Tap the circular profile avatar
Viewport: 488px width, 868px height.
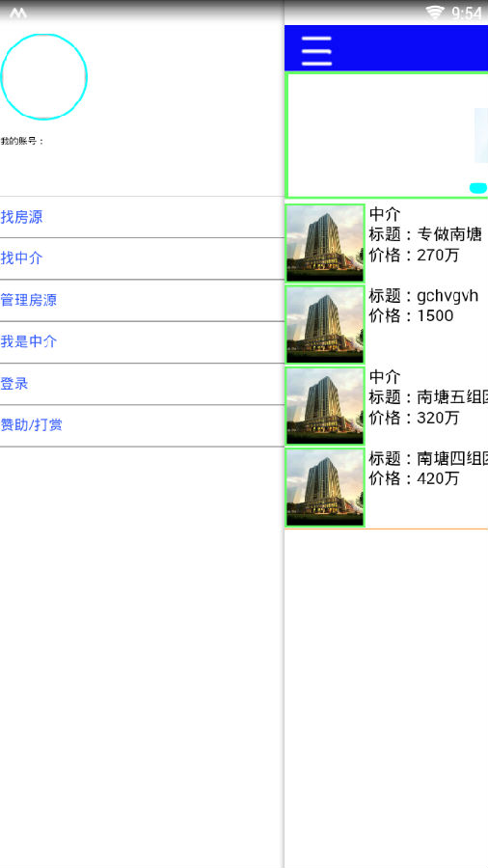click(43, 76)
